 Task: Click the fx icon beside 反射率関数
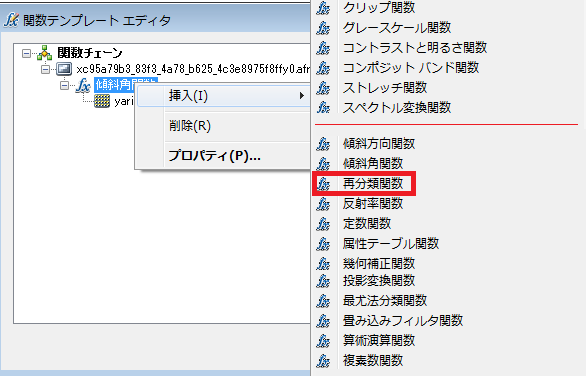click(323, 204)
